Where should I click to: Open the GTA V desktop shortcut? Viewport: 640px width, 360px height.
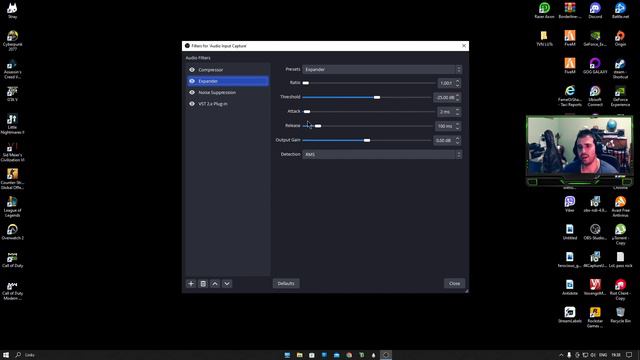coord(12,94)
